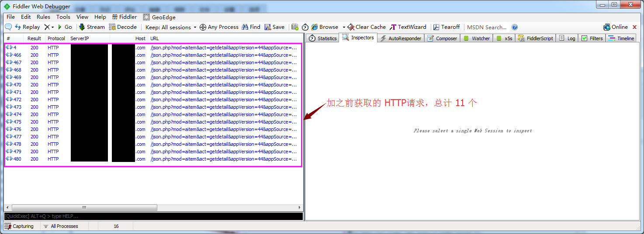Screen dimensions: 644x234
Task: Open the Rules menu
Action: coord(43,17)
